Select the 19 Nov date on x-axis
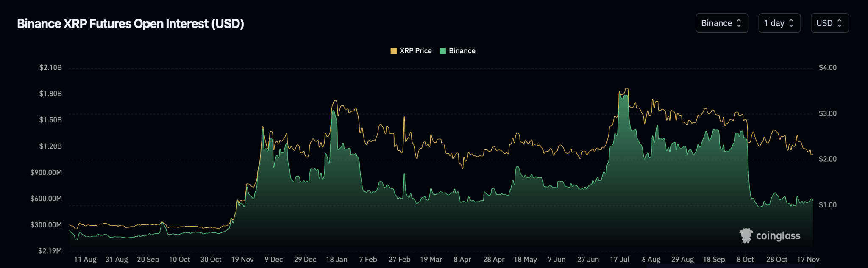The image size is (868, 268). coord(242,259)
